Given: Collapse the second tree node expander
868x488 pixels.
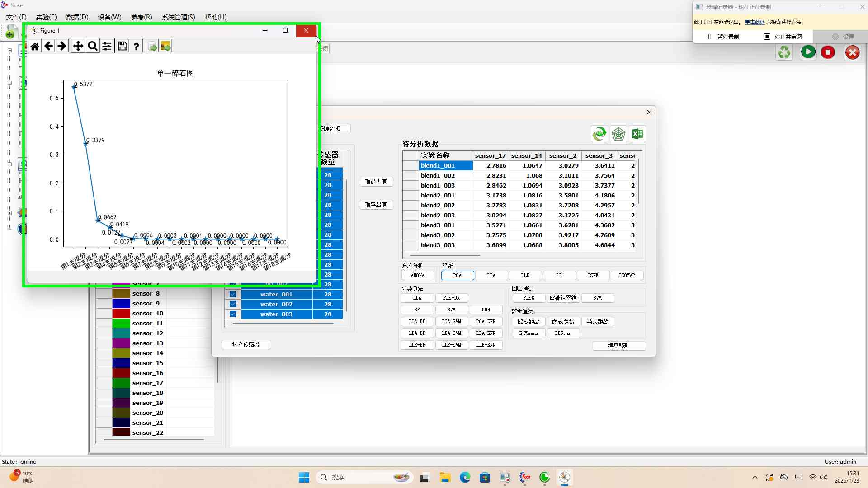Looking at the screenshot, I should click(x=9, y=83).
